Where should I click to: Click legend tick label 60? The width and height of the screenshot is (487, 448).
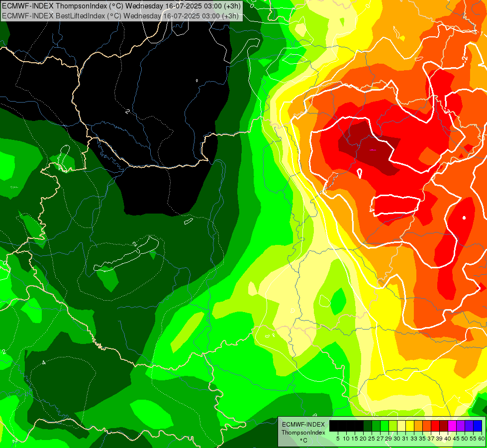click(x=482, y=439)
